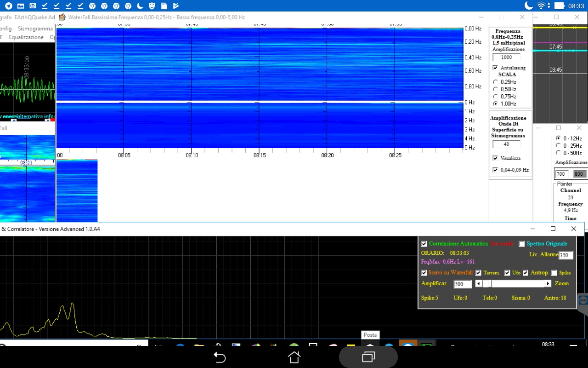Open the TeamViewer side panel tab

[583, 300]
